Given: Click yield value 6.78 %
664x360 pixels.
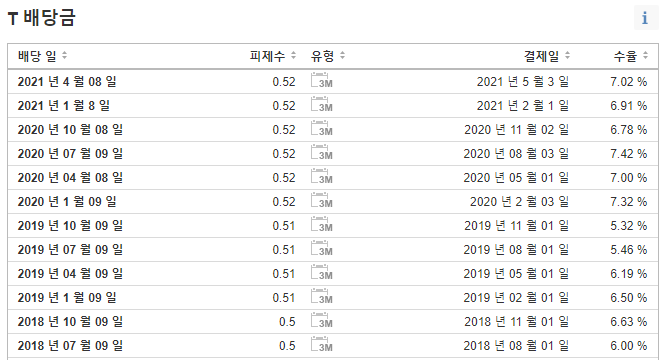Looking at the screenshot, I should coord(629,130).
